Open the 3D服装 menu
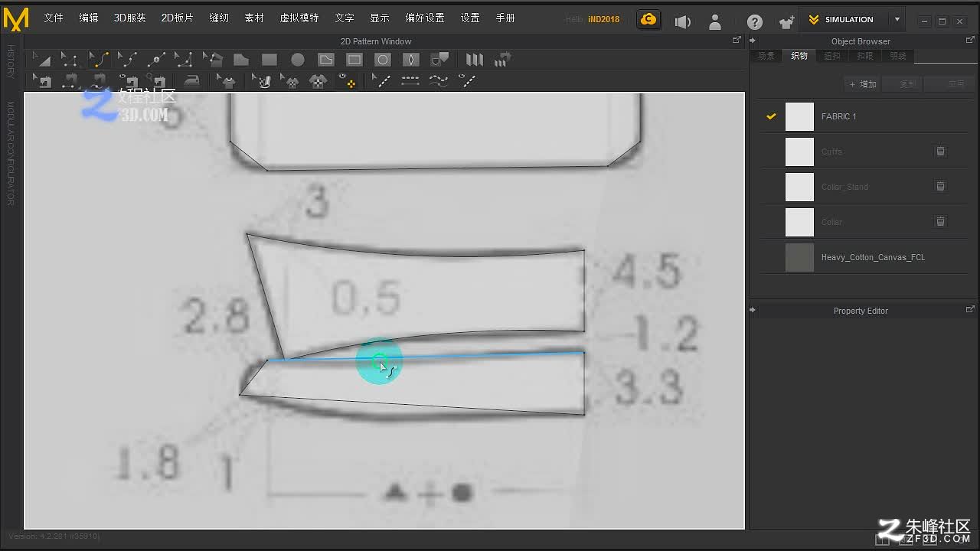This screenshot has width=980, height=551. tap(129, 18)
